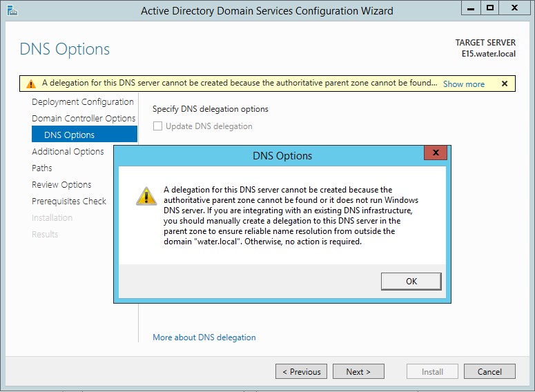This screenshot has height=392, width=535.
Task: Click the greyed-out Results step
Action: tap(45, 235)
